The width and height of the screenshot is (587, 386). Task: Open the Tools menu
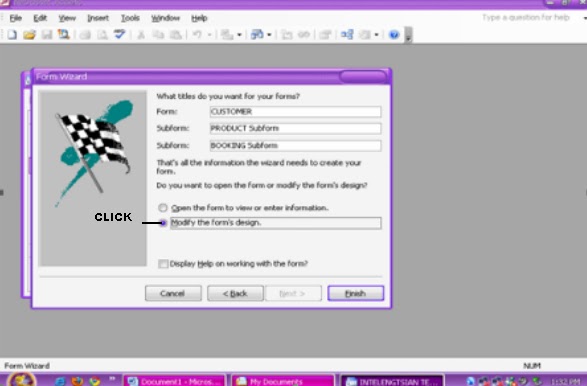(130, 18)
